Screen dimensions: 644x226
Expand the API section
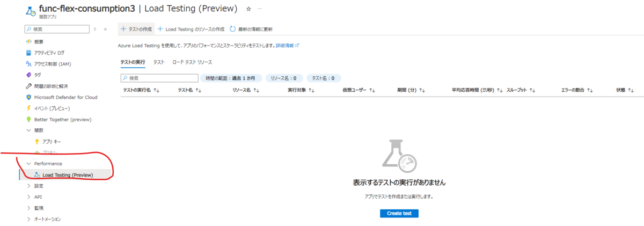(29, 197)
